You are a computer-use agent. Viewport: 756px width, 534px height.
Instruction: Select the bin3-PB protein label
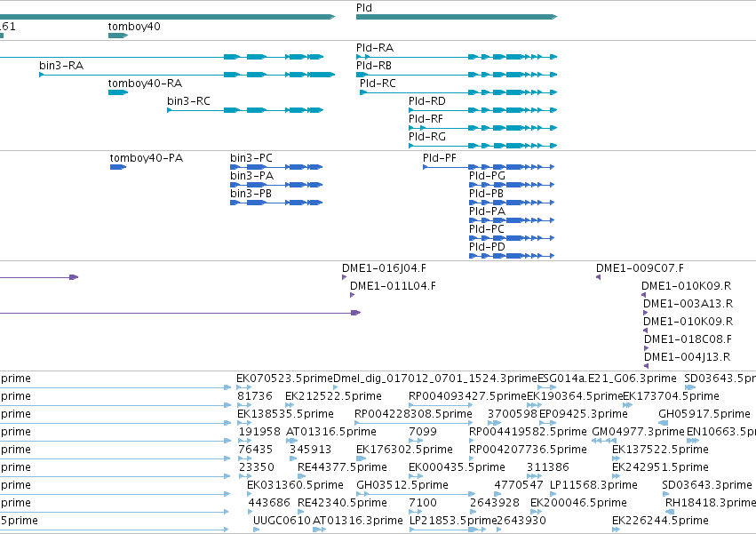point(251,194)
